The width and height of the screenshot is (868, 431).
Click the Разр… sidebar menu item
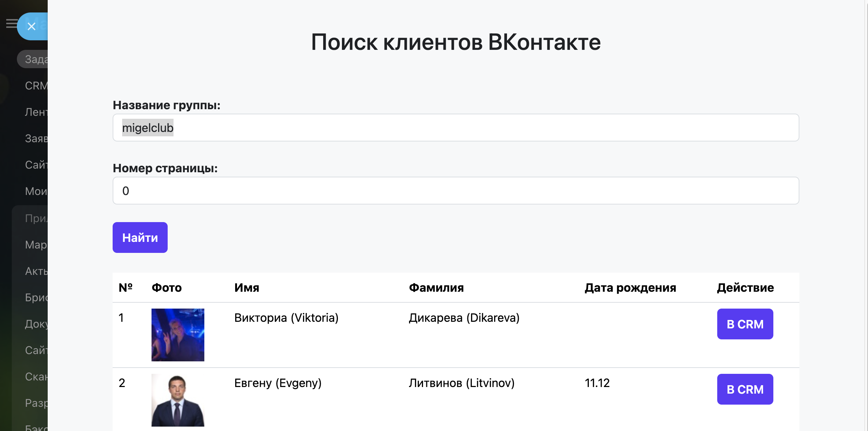[x=36, y=403]
